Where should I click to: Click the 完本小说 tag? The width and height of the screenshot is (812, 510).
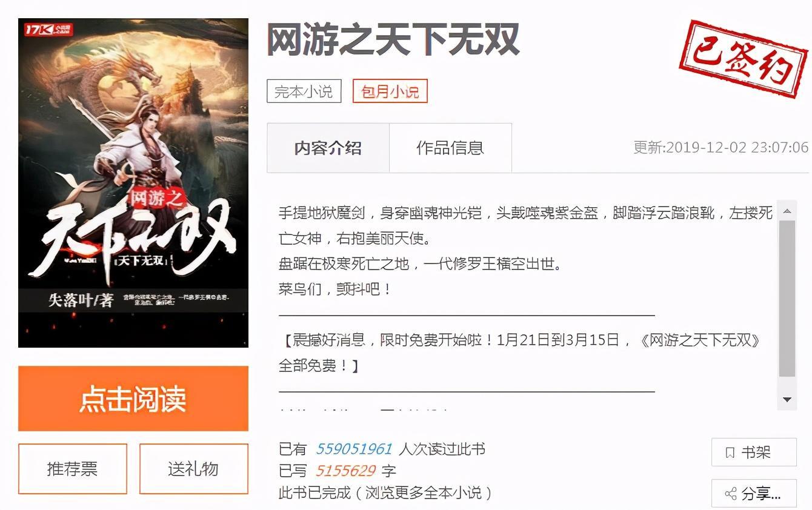click(x=304, y=91)
